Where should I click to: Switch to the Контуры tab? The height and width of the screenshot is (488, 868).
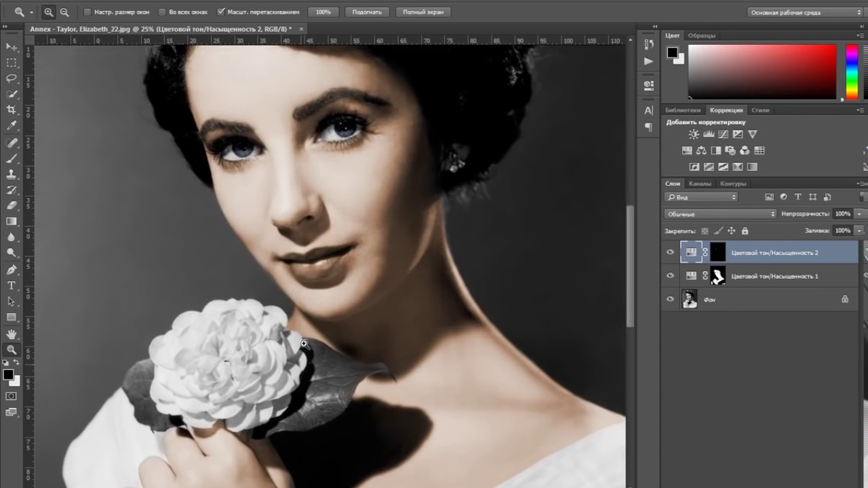pyautogui.click(x=733, y=184)
